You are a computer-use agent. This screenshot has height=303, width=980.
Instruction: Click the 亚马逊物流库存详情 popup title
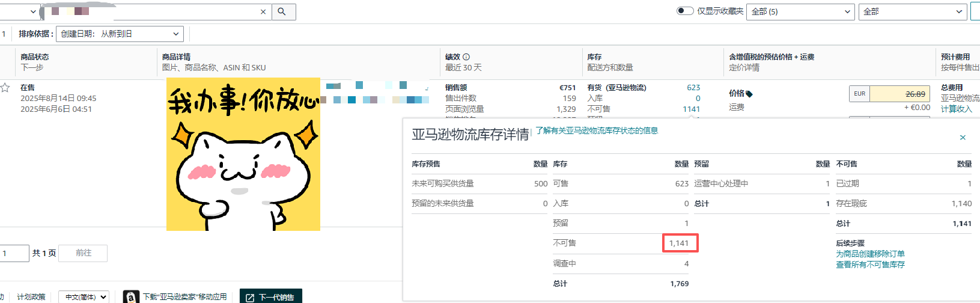470,135
